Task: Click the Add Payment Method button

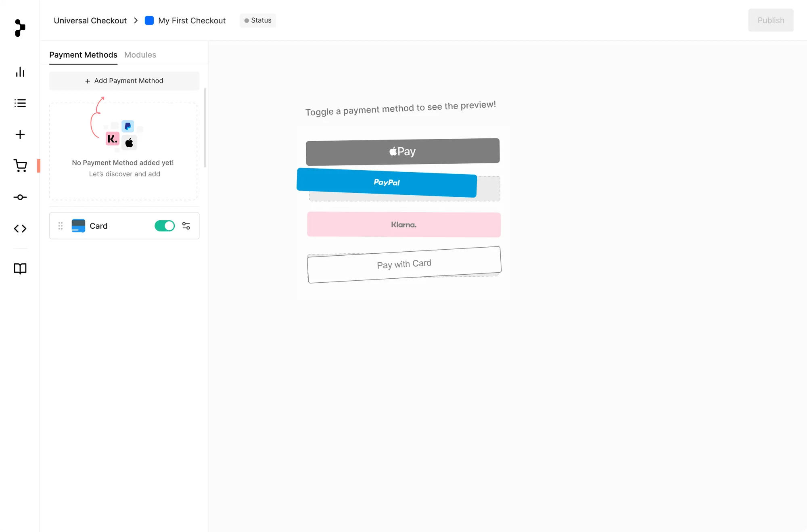Action: click(124, 80)
